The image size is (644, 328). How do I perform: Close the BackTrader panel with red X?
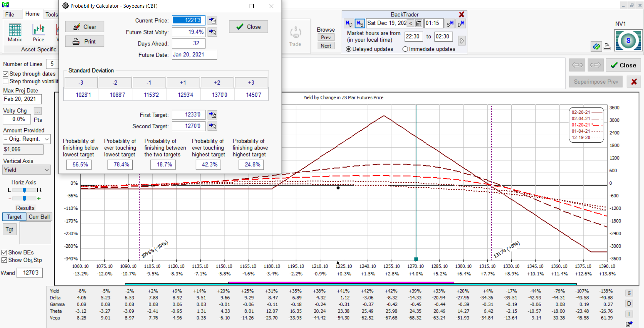click(462, 14)
